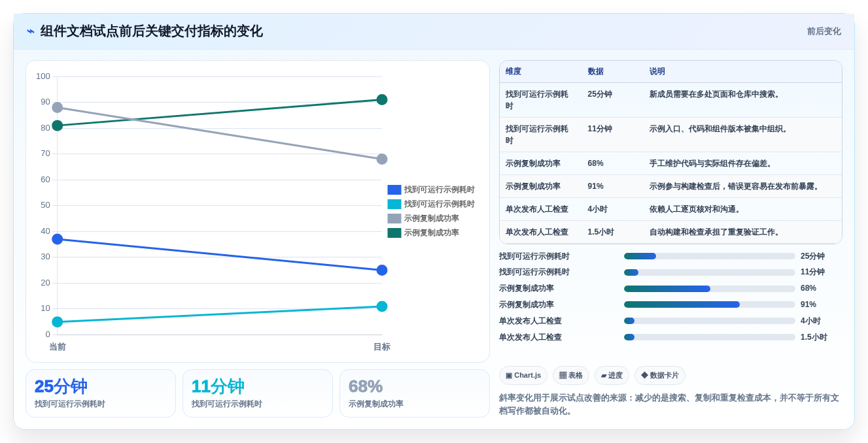Image resolution: width=868 pixels, height=443 pixels.
Task: Click the gray line's data point at 当前
Action: 58,107
